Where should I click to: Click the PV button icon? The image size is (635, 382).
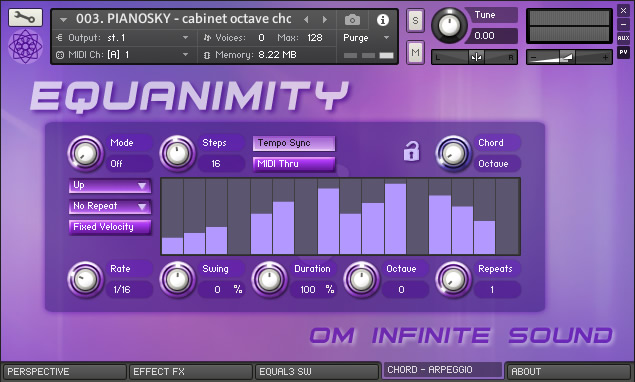click(623, 52)
